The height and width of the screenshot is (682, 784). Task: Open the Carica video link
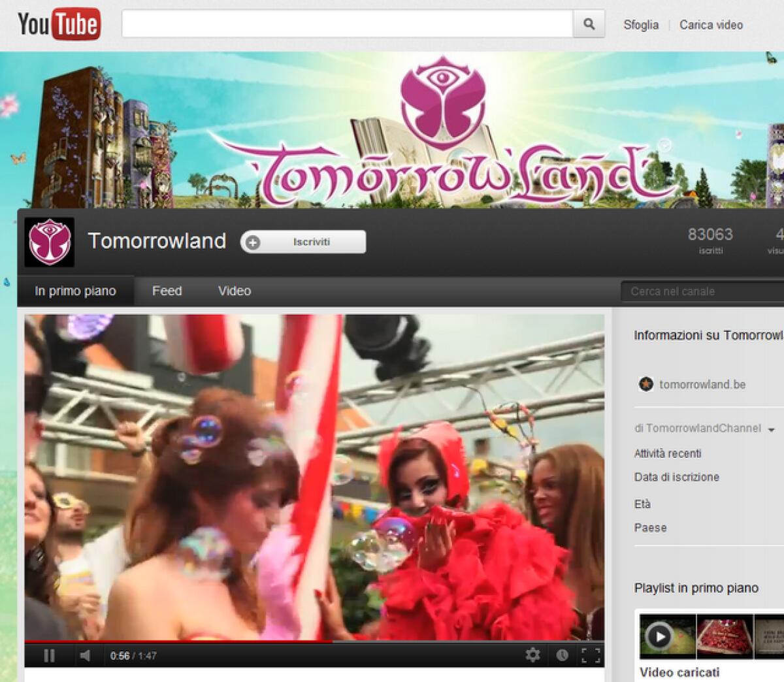pyautogui.click(x=711, y=25)
